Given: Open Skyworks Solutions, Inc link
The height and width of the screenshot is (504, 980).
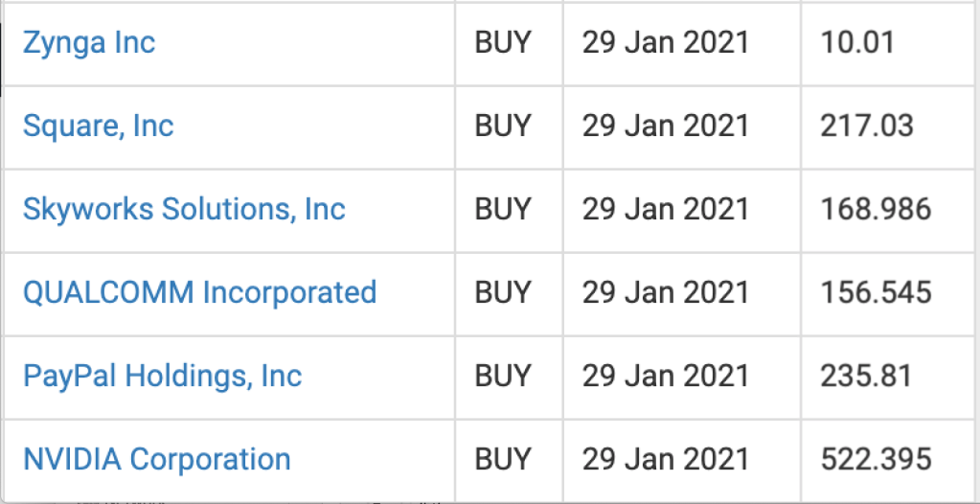Looking at the screenshot, I should tap(184, 210).
